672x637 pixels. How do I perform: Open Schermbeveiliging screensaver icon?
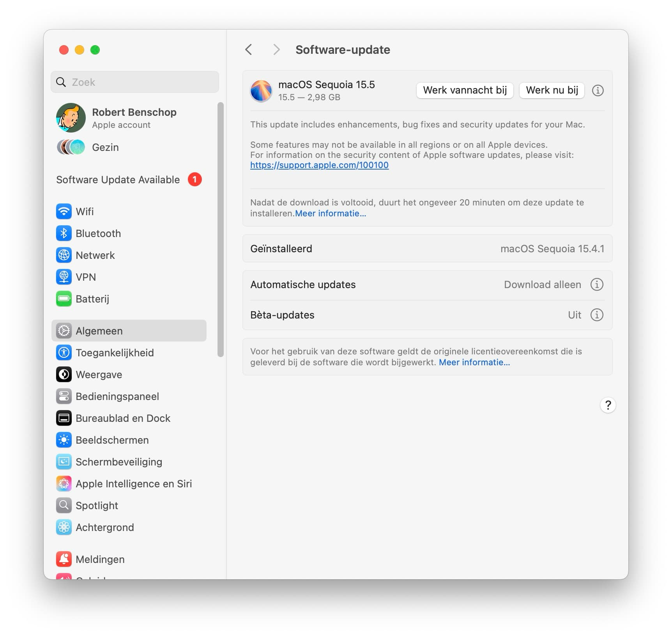coord(64,462)
